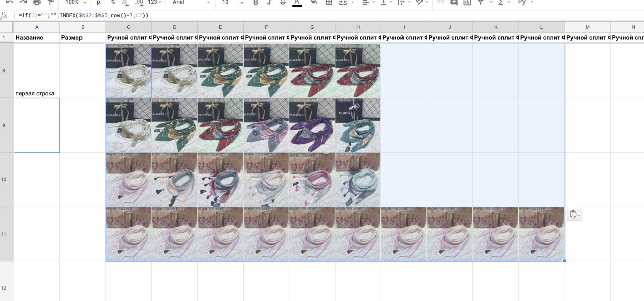The width and height of the screenshot is (644, 301).
Task: Select empty cell A9
Action: pos(37,125)
